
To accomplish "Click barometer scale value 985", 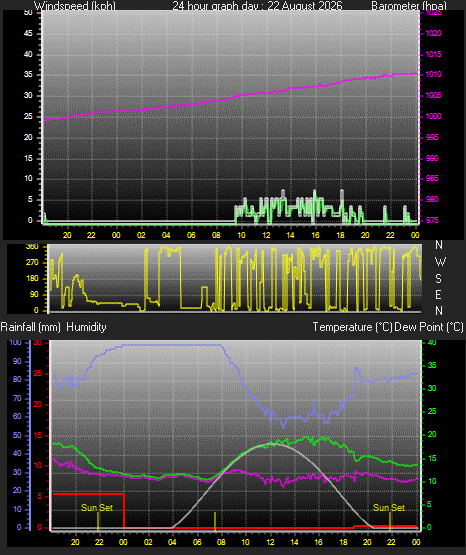I will point(432,178).
